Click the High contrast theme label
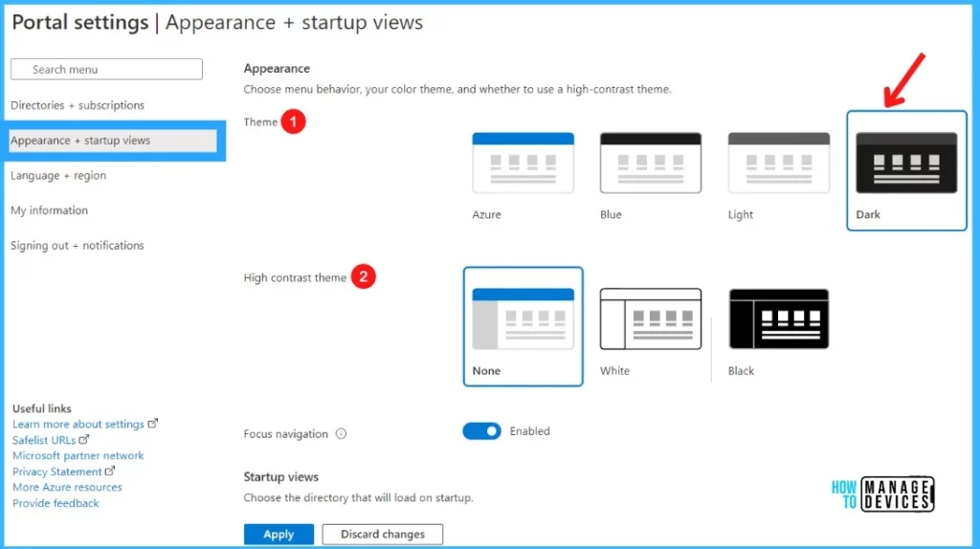This screenshot has height=549, width=980. 295,277
